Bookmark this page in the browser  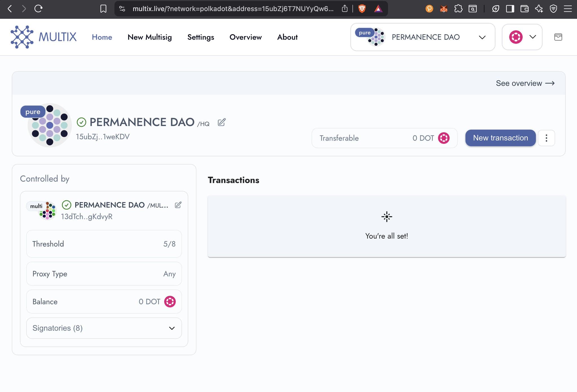(103, 9)
